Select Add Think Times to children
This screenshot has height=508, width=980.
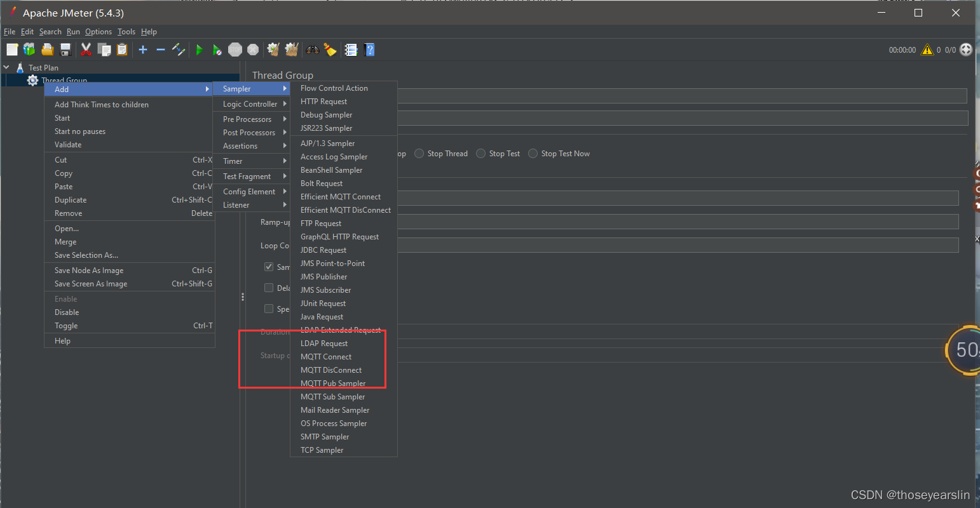tap(130, 105)
